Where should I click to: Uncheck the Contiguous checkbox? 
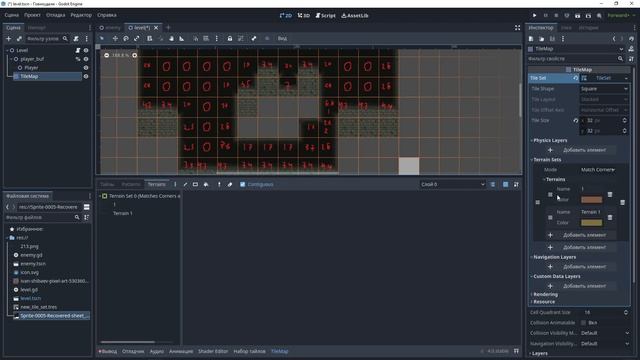point(242,184)
